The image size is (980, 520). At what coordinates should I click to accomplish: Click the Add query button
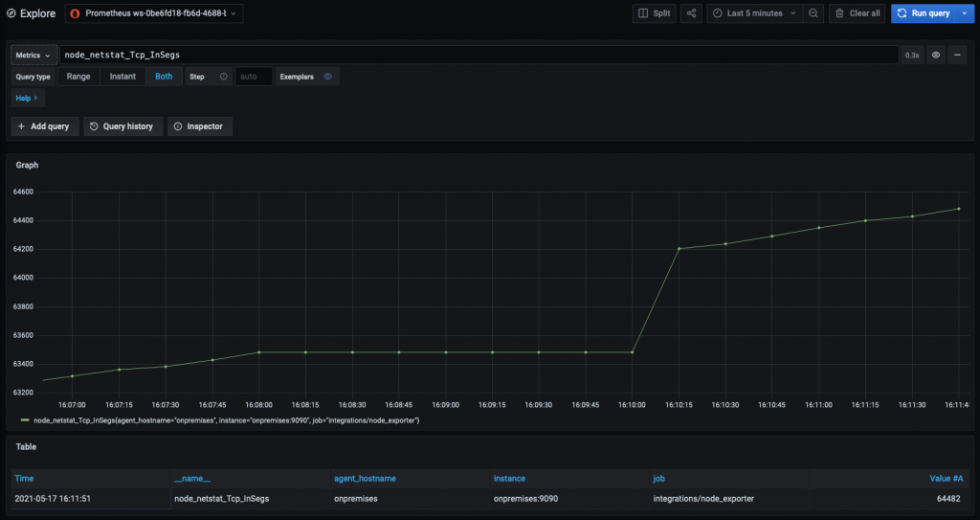(44, 126)
